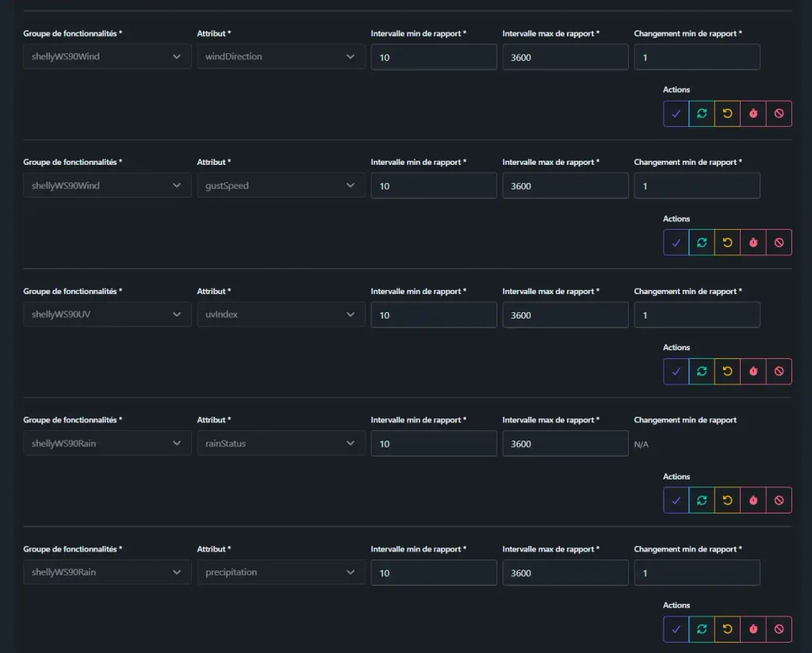Expand the feature group dropdown beside rainStatus
This screenshot has height=653, width=812.
107,443
